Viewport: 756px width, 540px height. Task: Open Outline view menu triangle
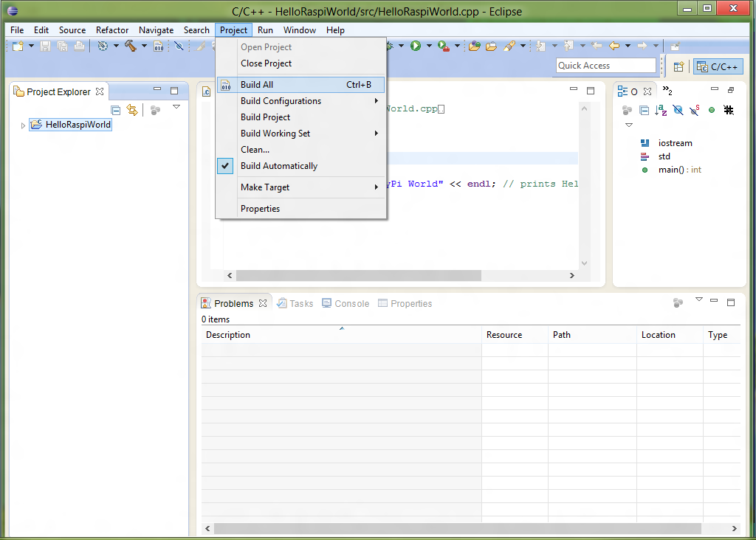pos(629,125)
